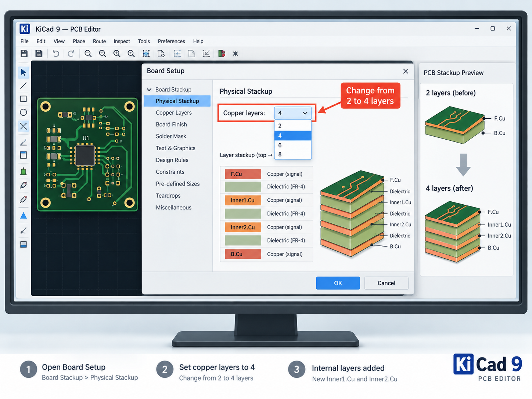Screen dimensions: 532x399
Task: Confirm the dialog with OK
Action: (x=338, y=283)
